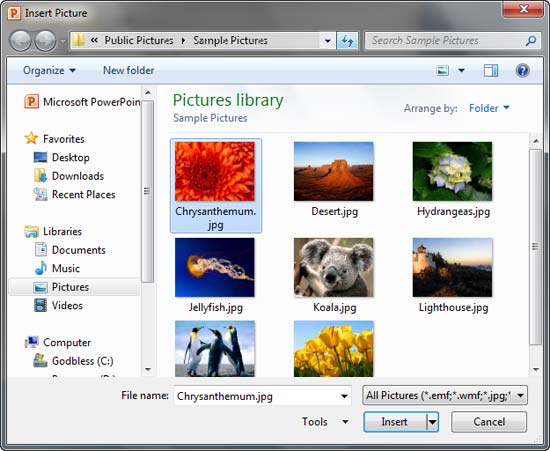Image resolution: width=550 pixels, height=451 pixels.
Task: Select Desktop under Favorites
Action: (x=71, y=157)
